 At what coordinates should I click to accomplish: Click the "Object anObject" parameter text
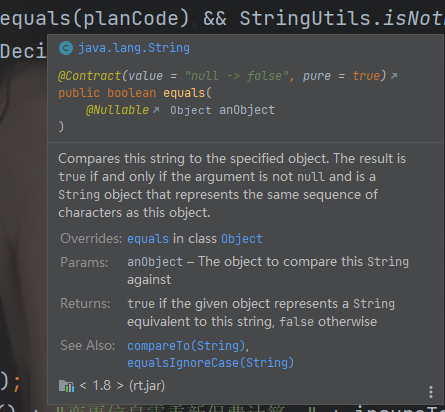click(222, 110)
